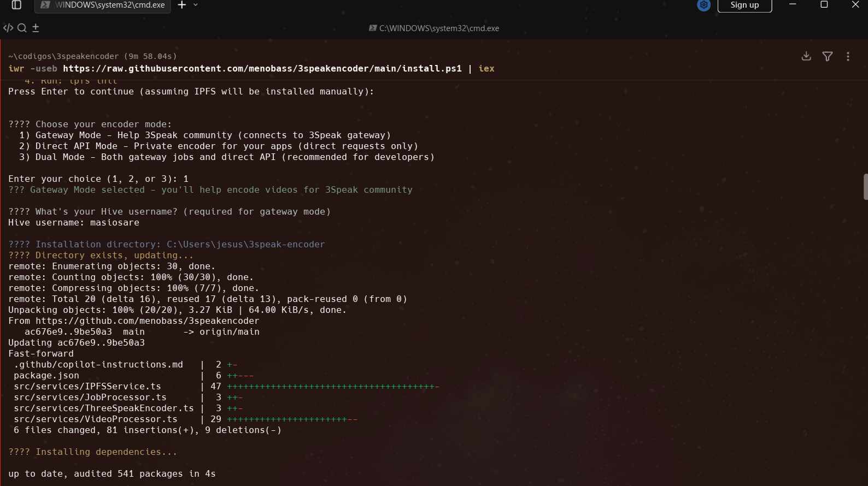Viewport: 868px width, 486px height.
Task: Open search with the magnifier icon
Action: click(x=22, y=28)
